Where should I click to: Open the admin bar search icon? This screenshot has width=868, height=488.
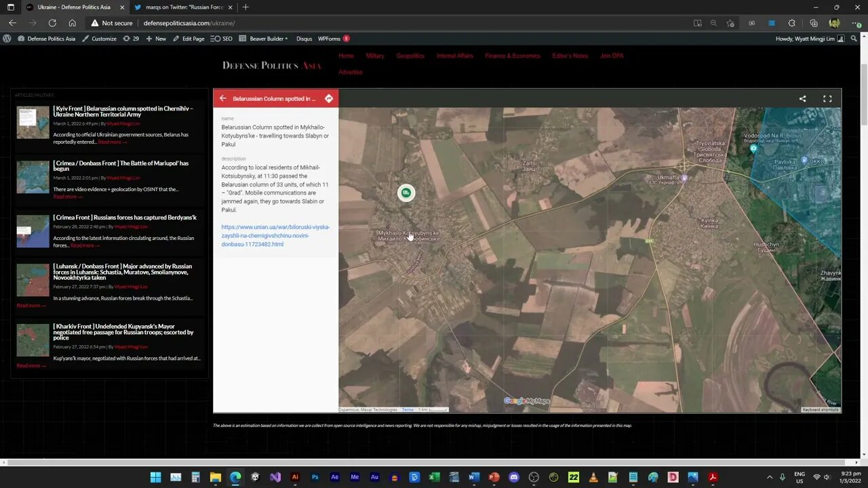click(855, 39)
